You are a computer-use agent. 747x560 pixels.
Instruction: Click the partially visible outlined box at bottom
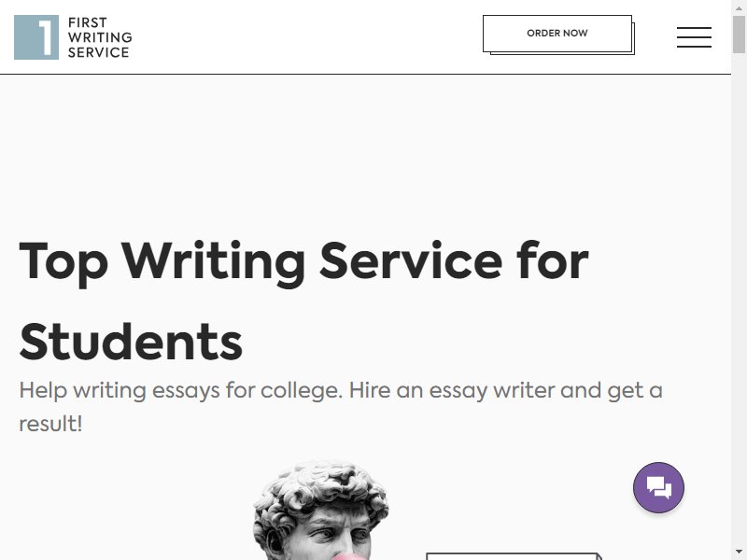pyautogui.click(x=514, y=556)
